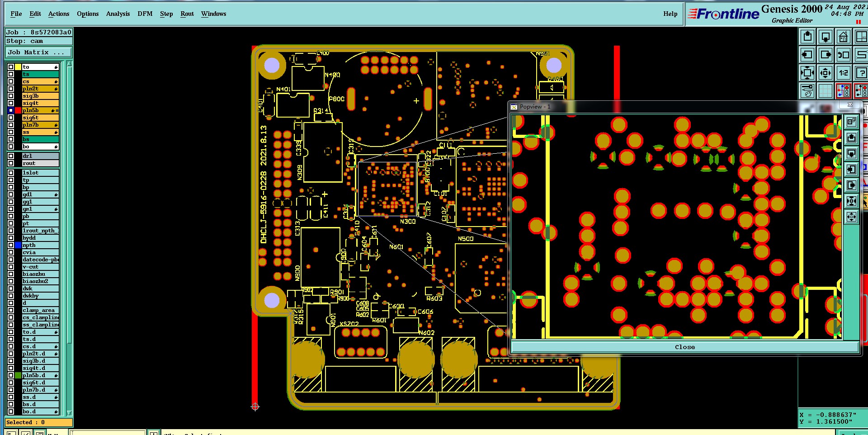Check the box for layer pln5b.d
868x435 pixels.
tap(11, 375)
